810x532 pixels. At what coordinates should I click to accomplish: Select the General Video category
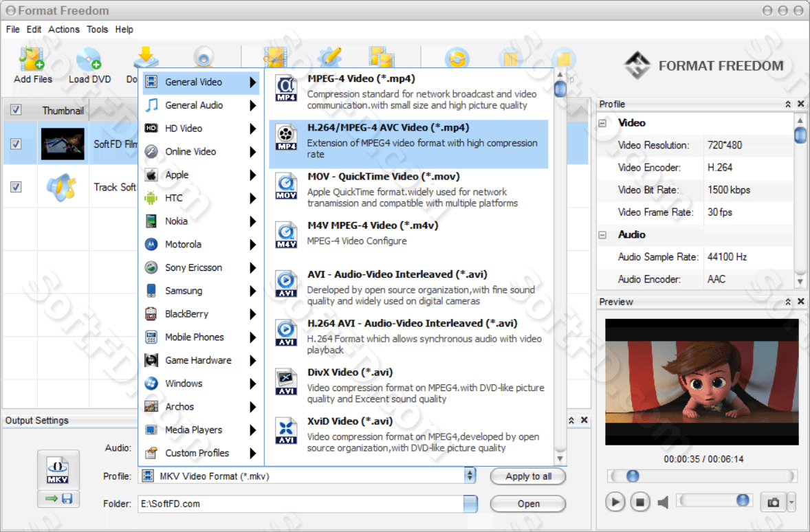[x=201, y=82]
